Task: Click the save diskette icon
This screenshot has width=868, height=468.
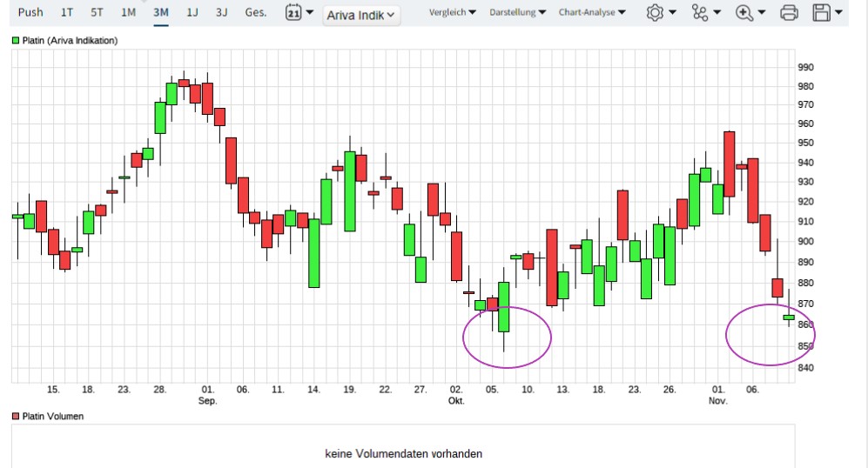Action: pos(822,12)
